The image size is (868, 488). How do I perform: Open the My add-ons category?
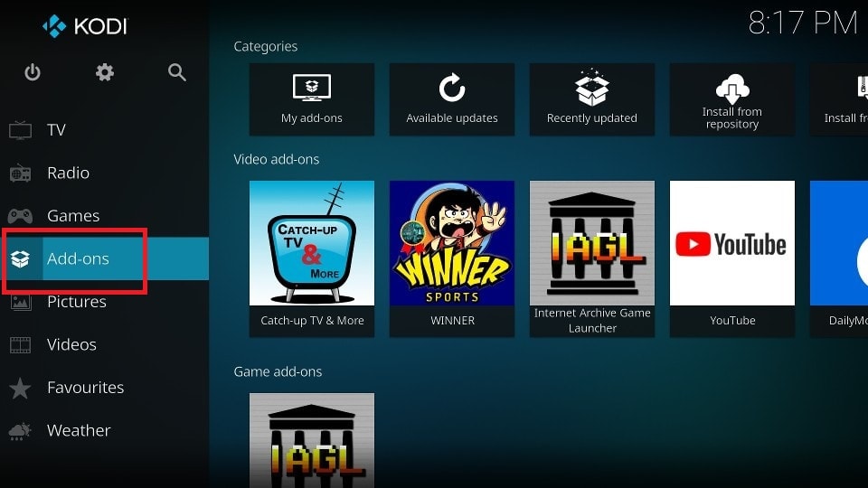[312, 99]
